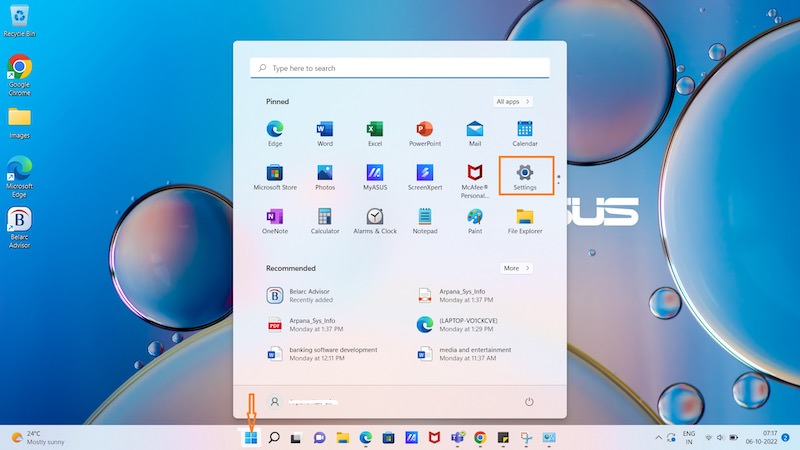The height and width of the screenshot is (450, 800).
Task: Open Alarms & Clock app
Action: pyautogui.click(x=374, y=221)
